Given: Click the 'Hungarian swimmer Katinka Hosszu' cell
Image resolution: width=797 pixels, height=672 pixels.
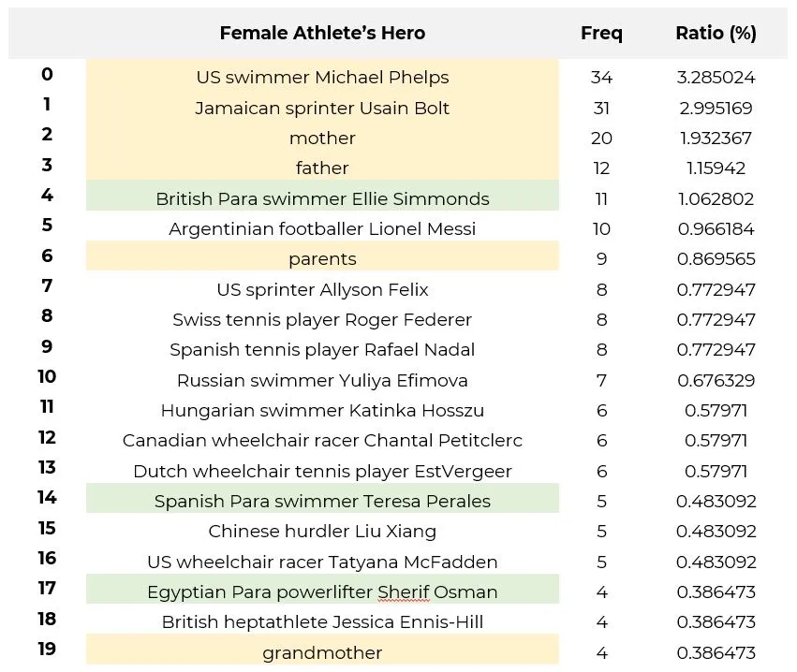Looking at the screenshot, I should click(322, 410).
